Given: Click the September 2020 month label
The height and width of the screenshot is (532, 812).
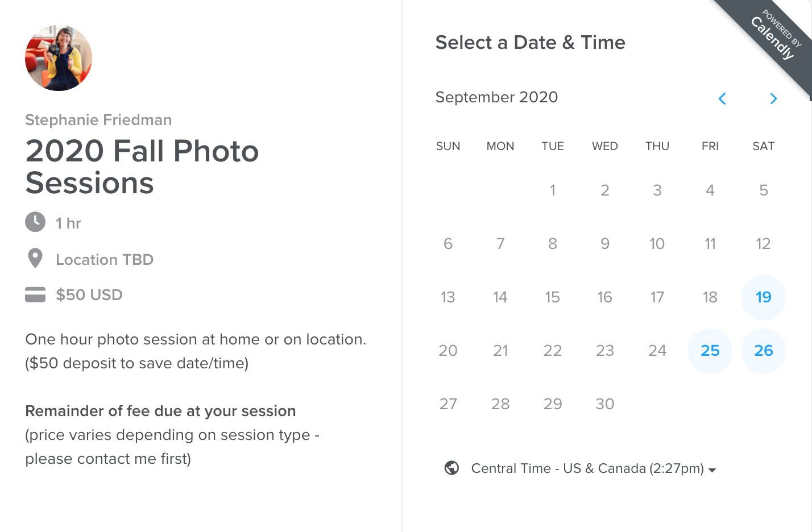Looking at the screenshot, I should coord(496,97).
